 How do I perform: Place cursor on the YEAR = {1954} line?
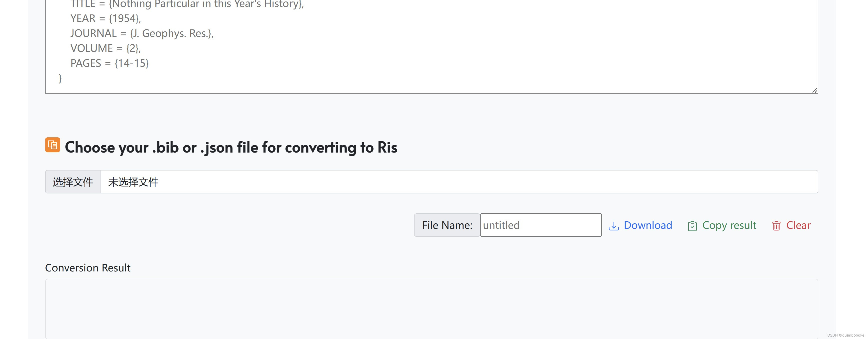(x=106, y=18)
